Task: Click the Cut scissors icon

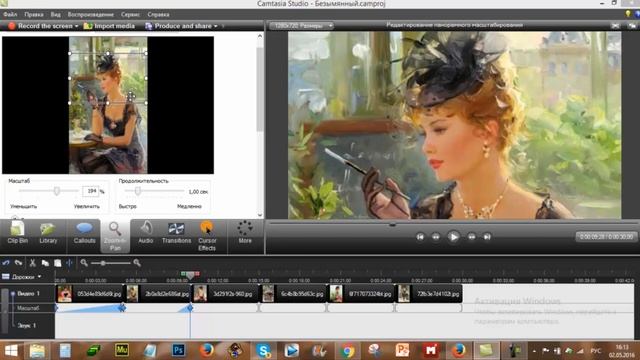Action: (x=33, y=263)
